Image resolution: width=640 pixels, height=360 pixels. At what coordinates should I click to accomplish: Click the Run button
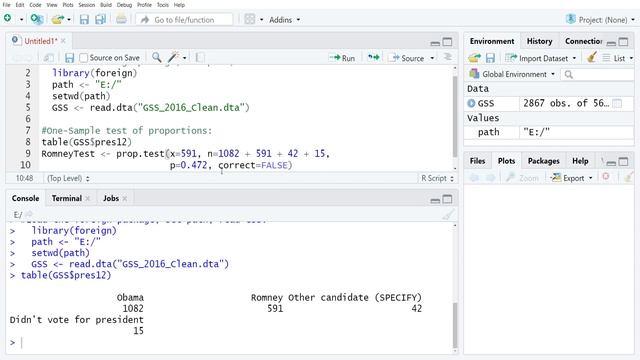click(x=342, y=58)
